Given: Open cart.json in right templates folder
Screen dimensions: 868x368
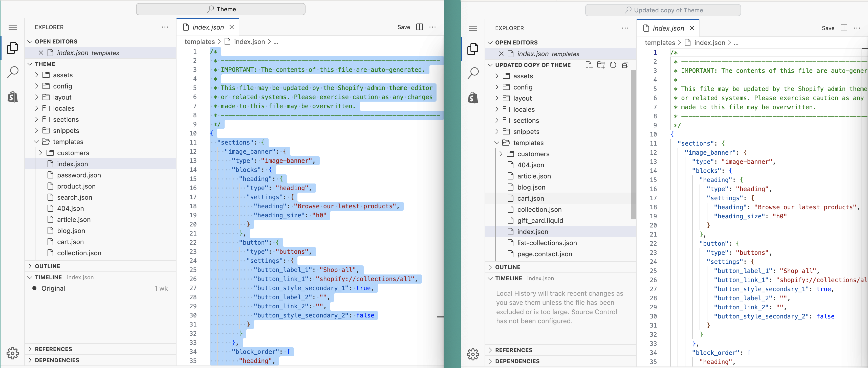Looking at the screenshot, I should (x=530, y=198).
